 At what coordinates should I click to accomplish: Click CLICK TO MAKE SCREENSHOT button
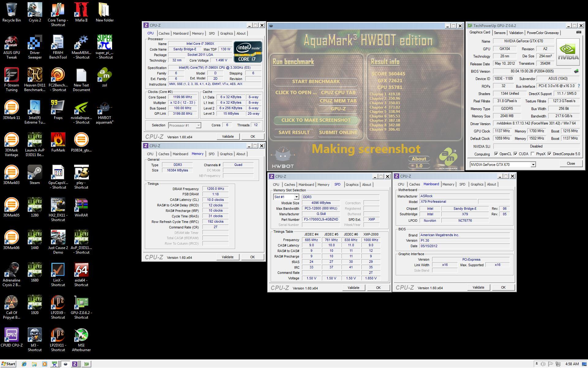click(x=316, y=120)
